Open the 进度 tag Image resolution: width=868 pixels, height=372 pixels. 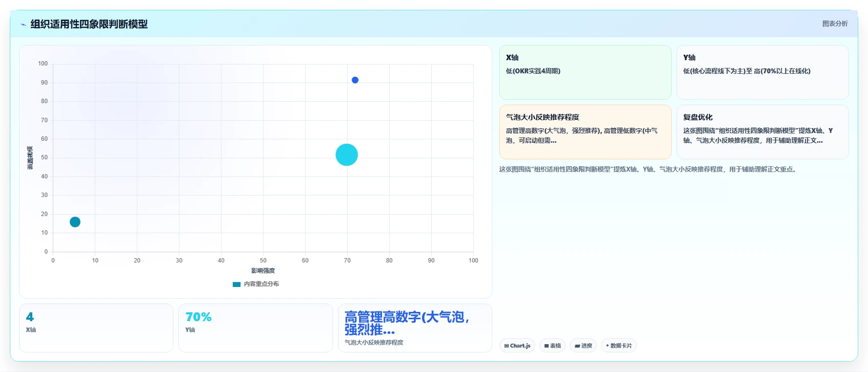583,346
